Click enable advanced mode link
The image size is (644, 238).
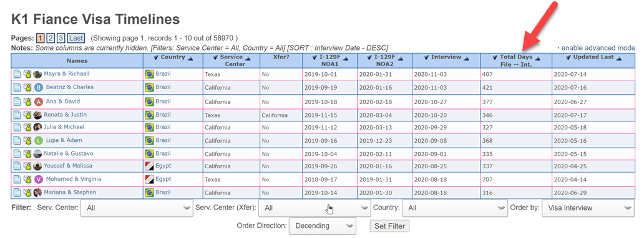click(x=598, y=48)
